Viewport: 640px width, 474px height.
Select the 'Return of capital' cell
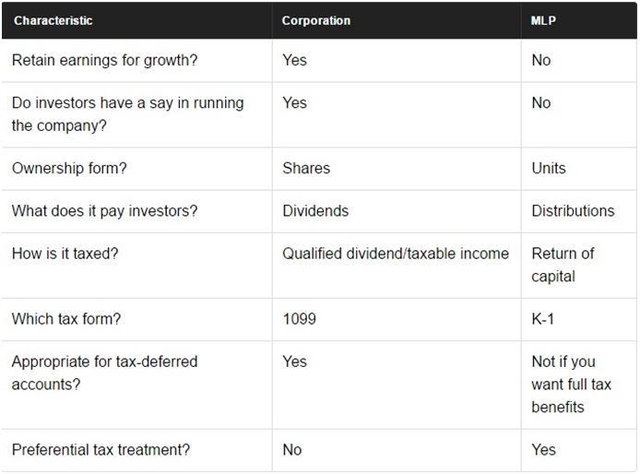[x=562, y=265]
